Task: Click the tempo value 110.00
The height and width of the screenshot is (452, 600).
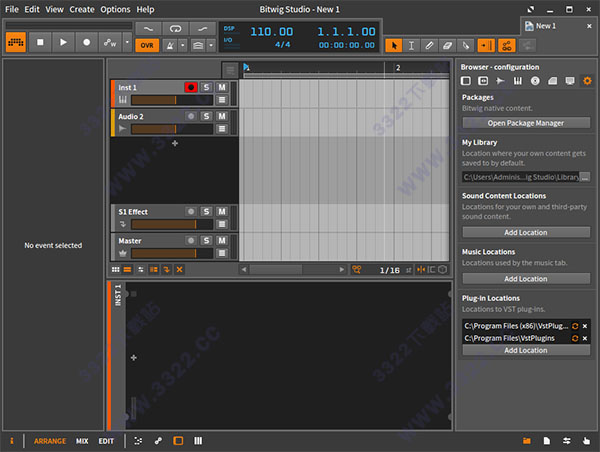Action: coord(272,31)
